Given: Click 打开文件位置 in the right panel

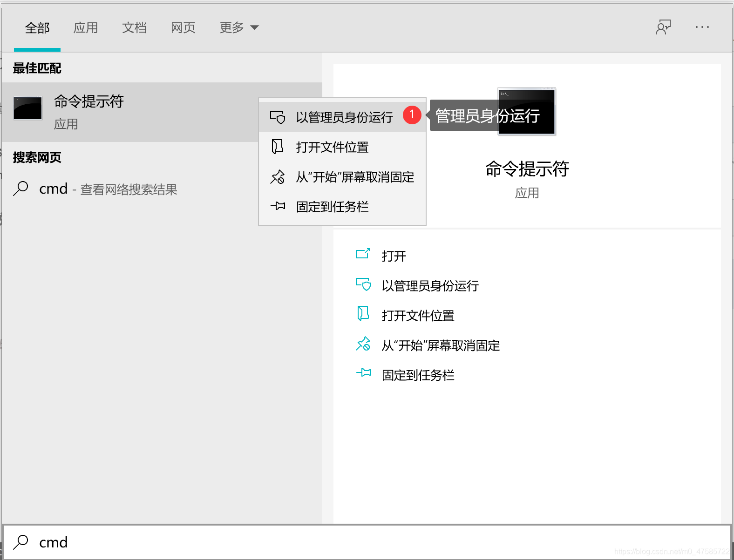Looking at the screenshot, I should pyautogui.click(x=418, y=316).
